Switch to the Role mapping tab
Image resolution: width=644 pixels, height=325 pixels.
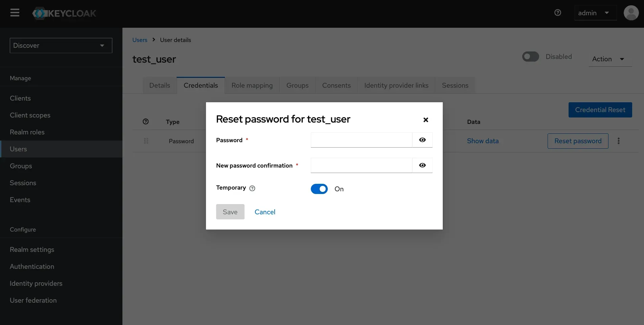(x=252, y=85)
